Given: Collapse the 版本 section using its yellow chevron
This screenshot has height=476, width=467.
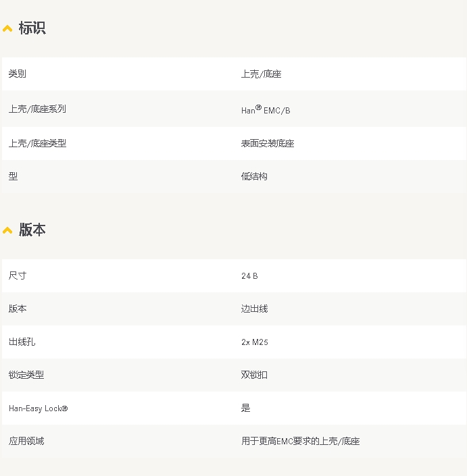Looking at the screenshot, I should coord(7,230).
